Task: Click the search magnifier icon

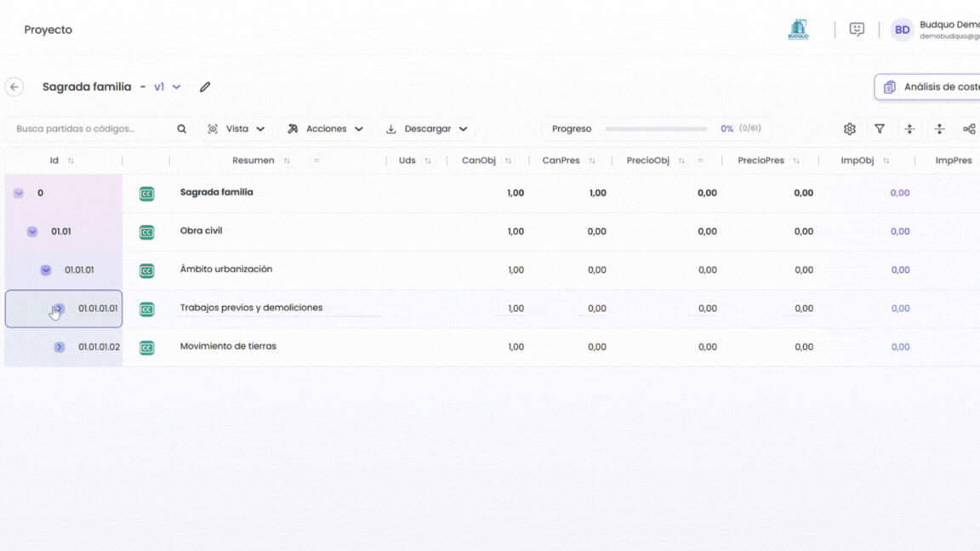Action: coord(181,129)
